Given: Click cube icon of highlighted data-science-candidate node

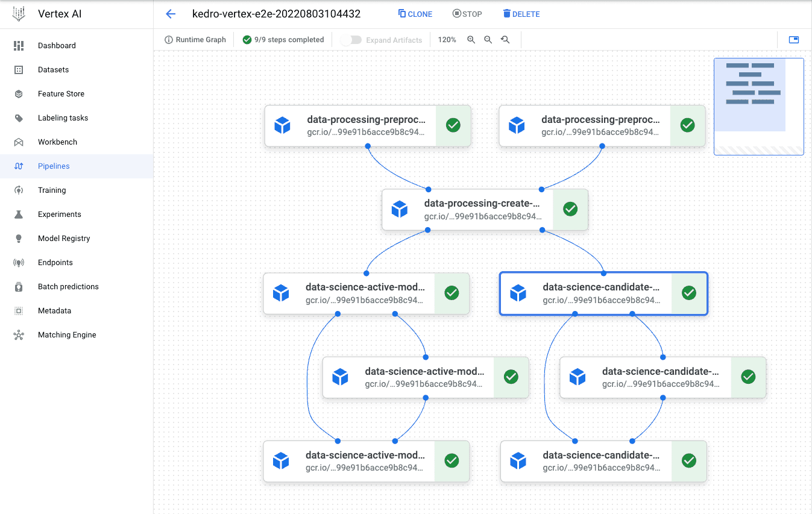Looking at the screenshot, I should pos(518,293).
